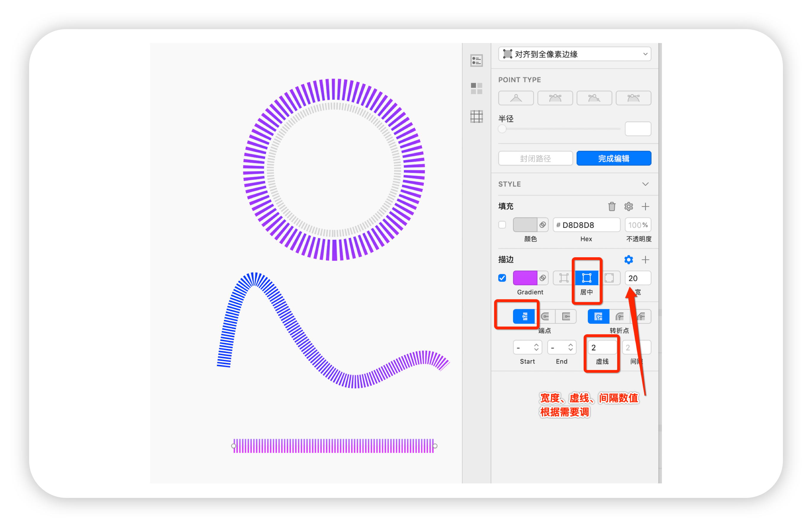Viewport: 812px width, 527px height.
Task: Choose the inside stroke position icon
Action: (x=563, y=278)
